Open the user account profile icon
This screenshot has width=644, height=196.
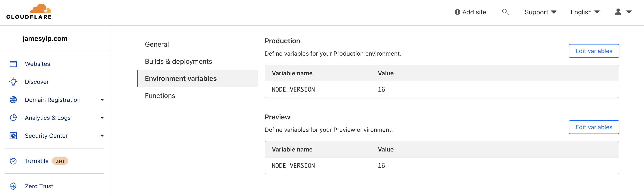pyautogui.click(x=618, y=12)
